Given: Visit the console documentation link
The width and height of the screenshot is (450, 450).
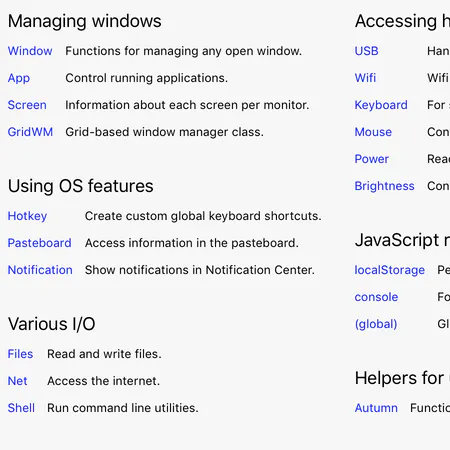Looking at the screenshot, I should click(376, 297).
